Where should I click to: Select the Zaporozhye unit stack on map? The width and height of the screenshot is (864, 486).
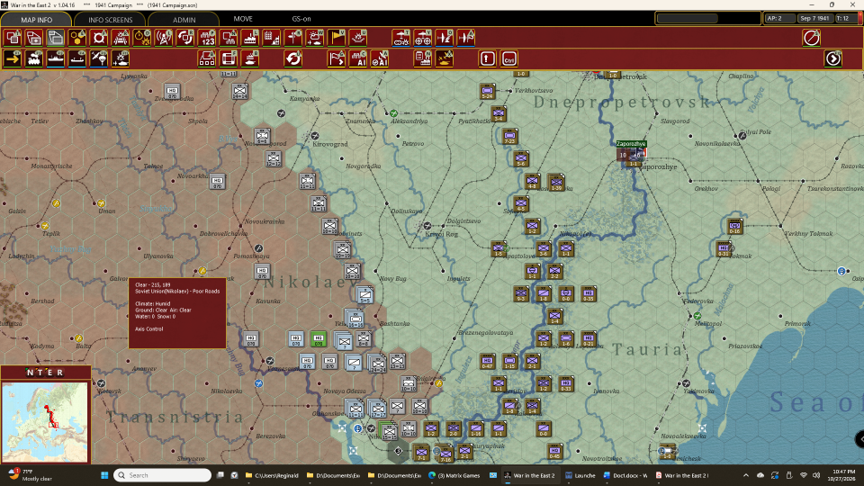point(630,155)
